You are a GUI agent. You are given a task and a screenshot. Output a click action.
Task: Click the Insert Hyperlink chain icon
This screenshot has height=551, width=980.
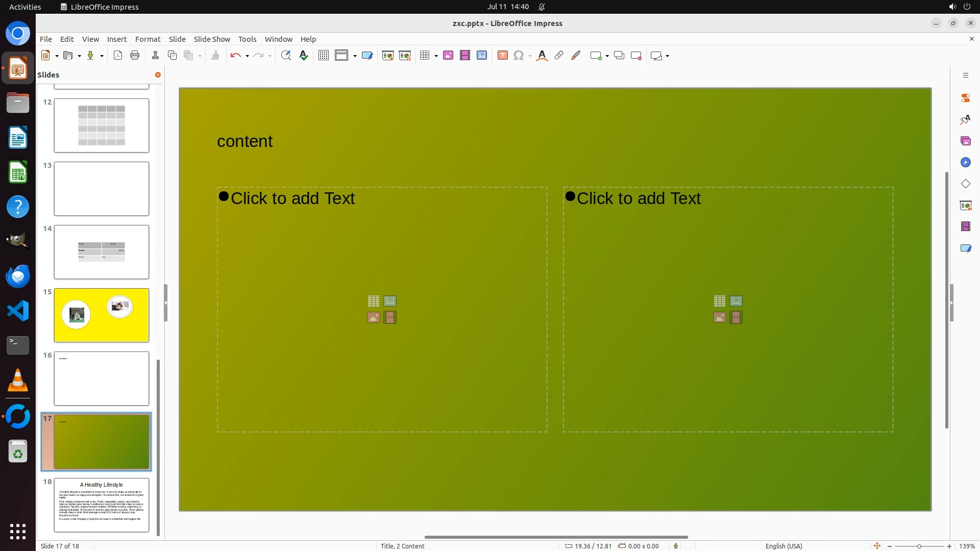click(x=559, y=56)
